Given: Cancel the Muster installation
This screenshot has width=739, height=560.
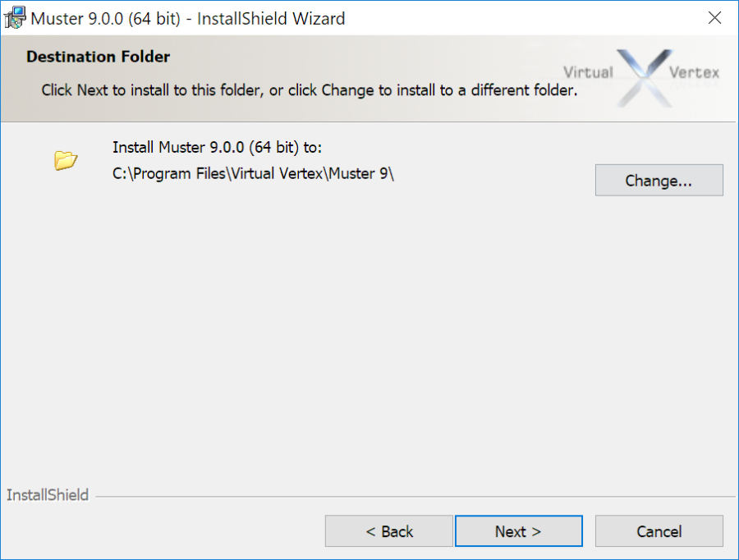Looking at the screenshot, I should coord(659,530).
